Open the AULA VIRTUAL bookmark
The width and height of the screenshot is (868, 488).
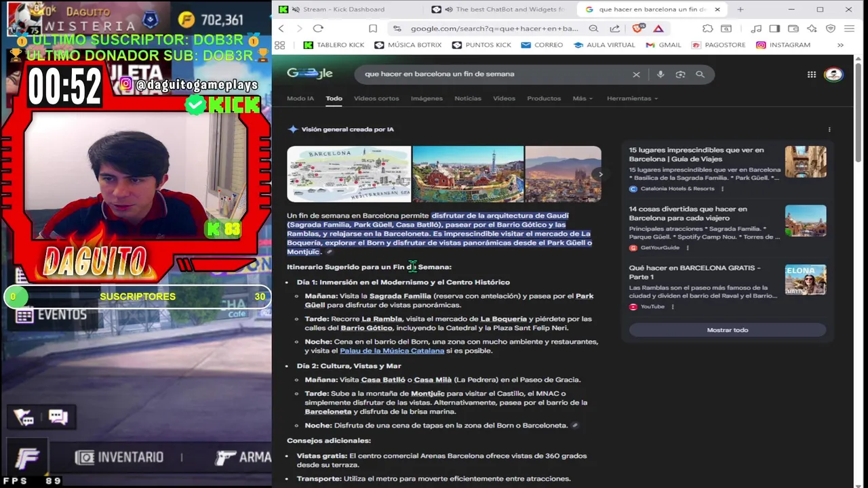[x=604, y=45]
